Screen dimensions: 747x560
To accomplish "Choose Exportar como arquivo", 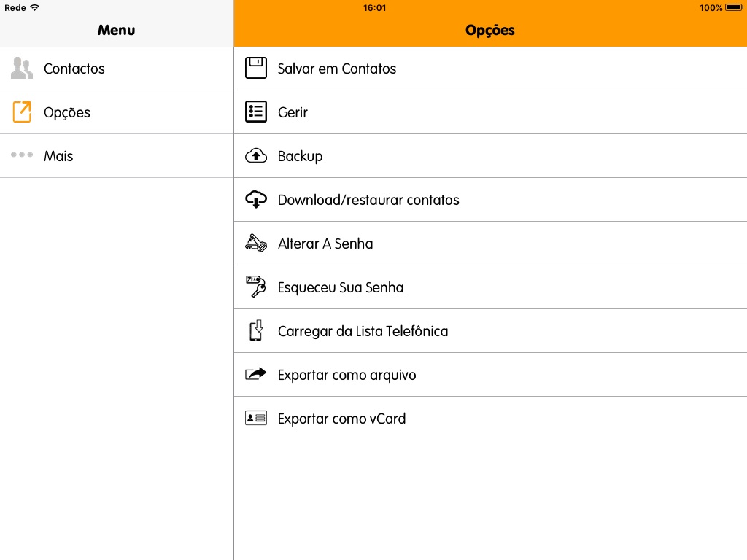I will 347,375.
